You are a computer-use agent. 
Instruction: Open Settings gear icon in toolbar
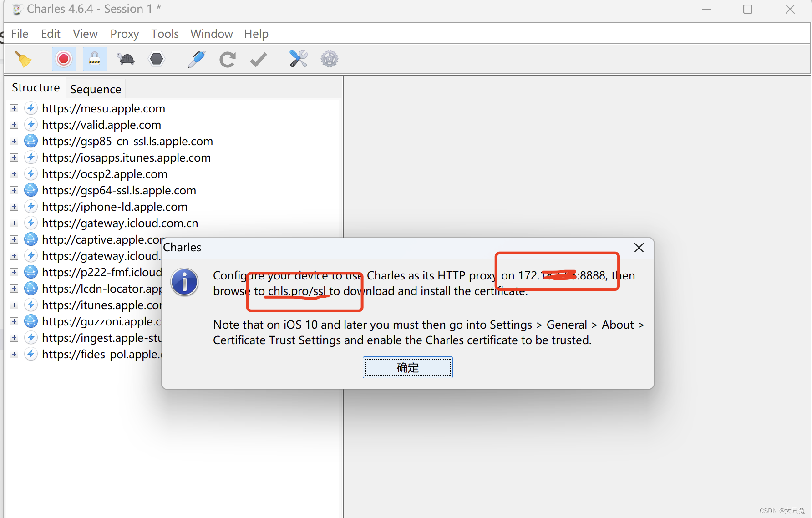[330, 59]
